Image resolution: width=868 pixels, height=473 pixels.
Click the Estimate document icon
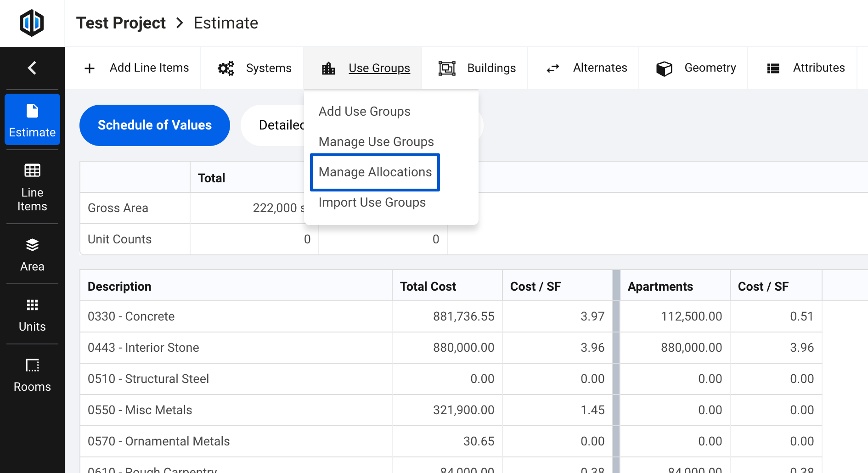pos(32,110)
